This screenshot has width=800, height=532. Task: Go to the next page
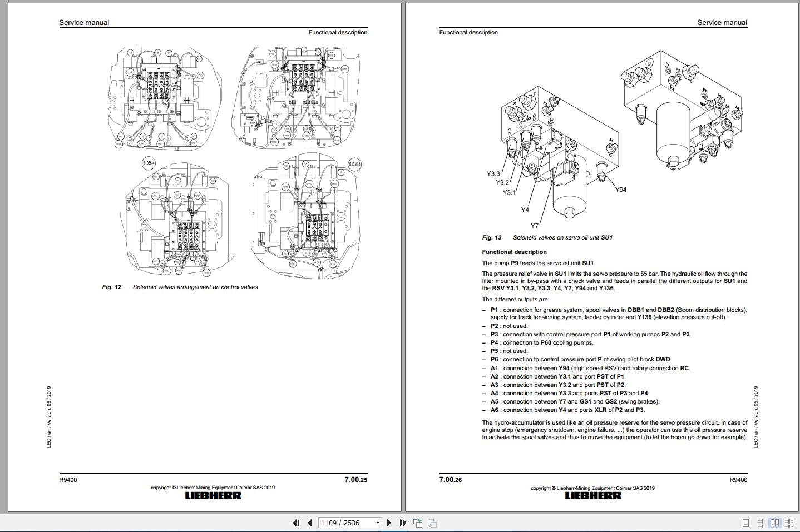pos(389,523)
